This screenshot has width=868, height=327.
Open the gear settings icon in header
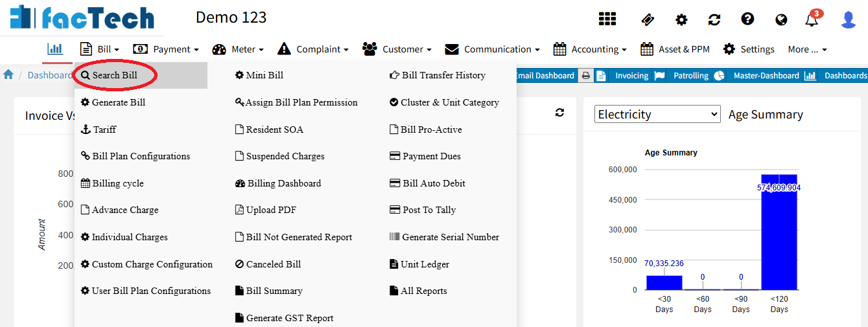coord(681,19)
